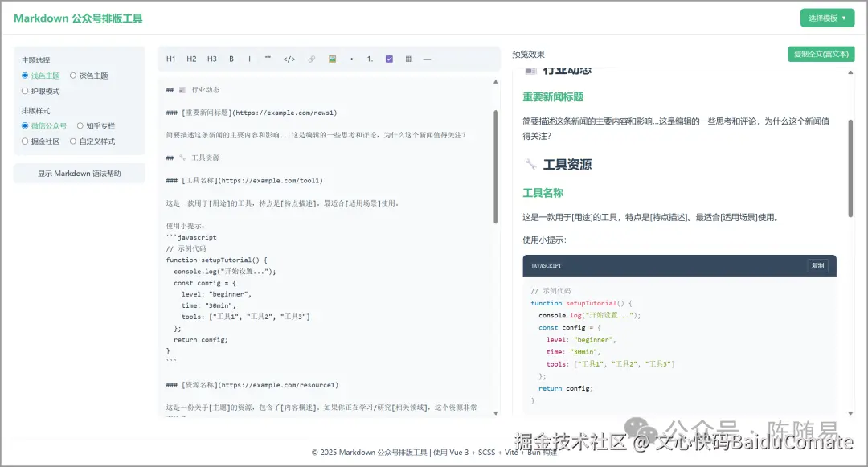Copy the JavaScript code block with 复制
The width and height of the screenshot is (868, 467).
coord(817,265)
